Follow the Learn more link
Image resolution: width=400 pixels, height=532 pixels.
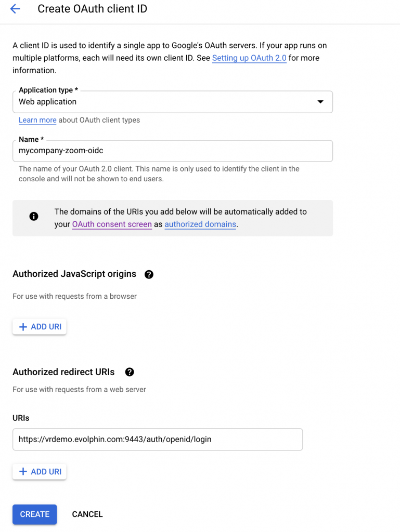pos(37,120)
